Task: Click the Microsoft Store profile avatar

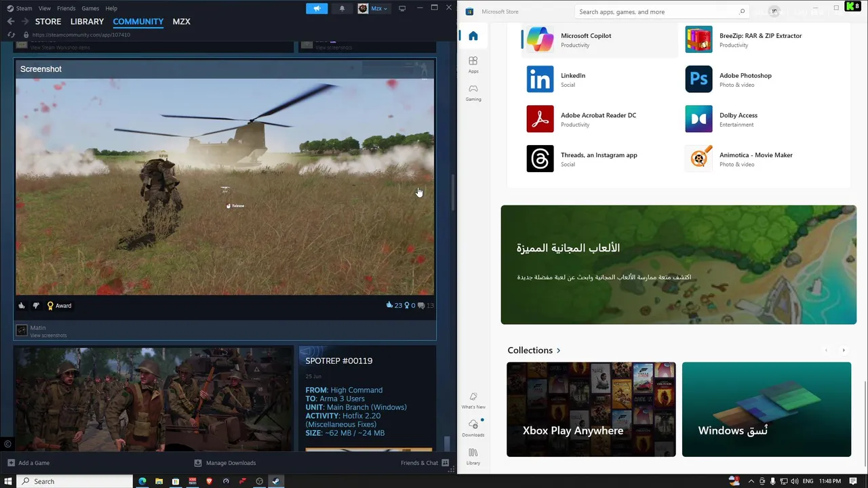Action: click(774, 12)
